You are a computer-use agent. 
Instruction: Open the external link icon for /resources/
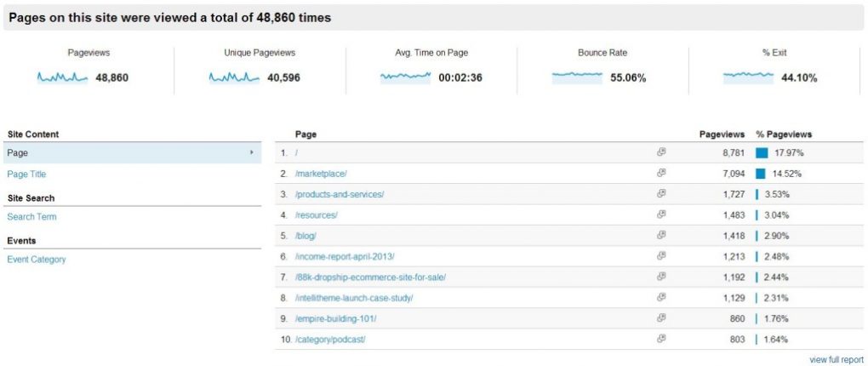point(661,214)
